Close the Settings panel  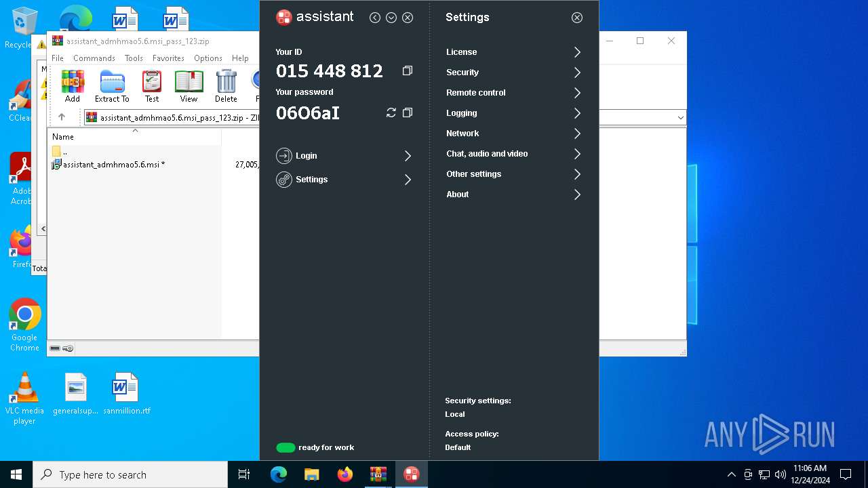577,18
